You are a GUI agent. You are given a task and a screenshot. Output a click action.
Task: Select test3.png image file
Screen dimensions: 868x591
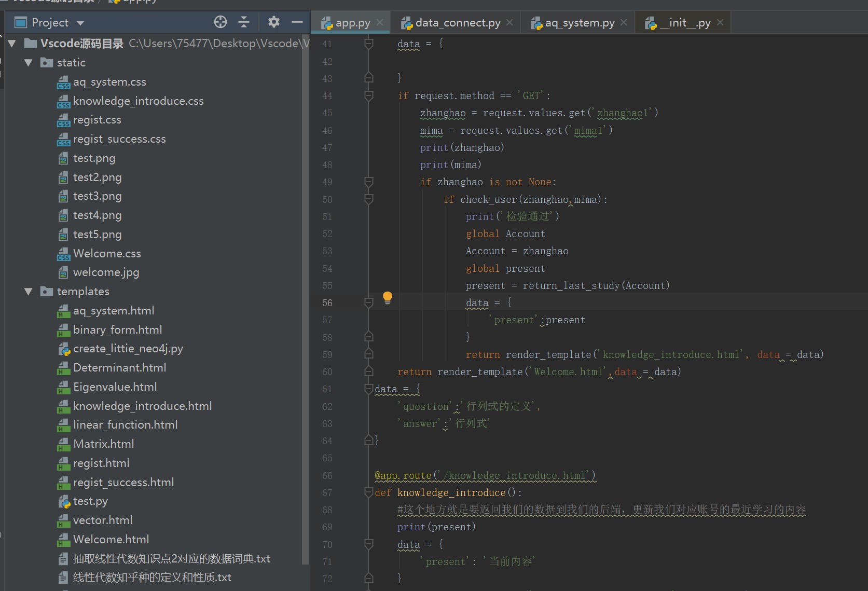(x=97, y=196)
